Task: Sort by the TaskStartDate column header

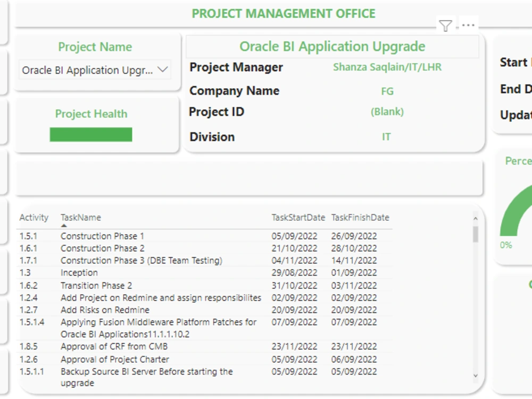Action: (x=298, y=218)
